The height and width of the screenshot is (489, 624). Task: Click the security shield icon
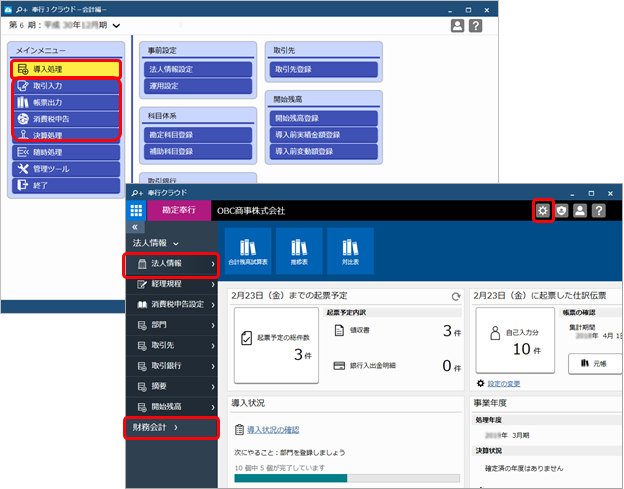(562, 210)
